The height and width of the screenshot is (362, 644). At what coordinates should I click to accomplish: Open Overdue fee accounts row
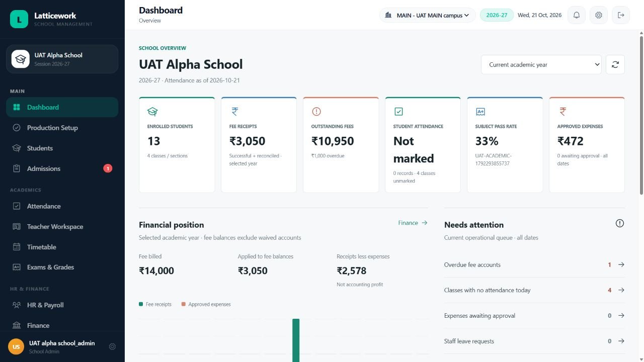(x=534, y=264)
